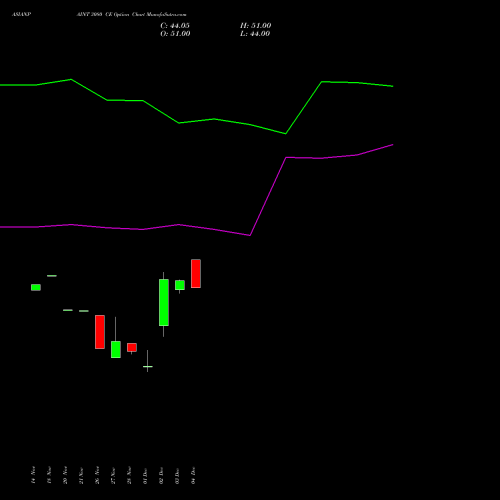Click the green candle for 14 Nov

click(x=36, y=287)
